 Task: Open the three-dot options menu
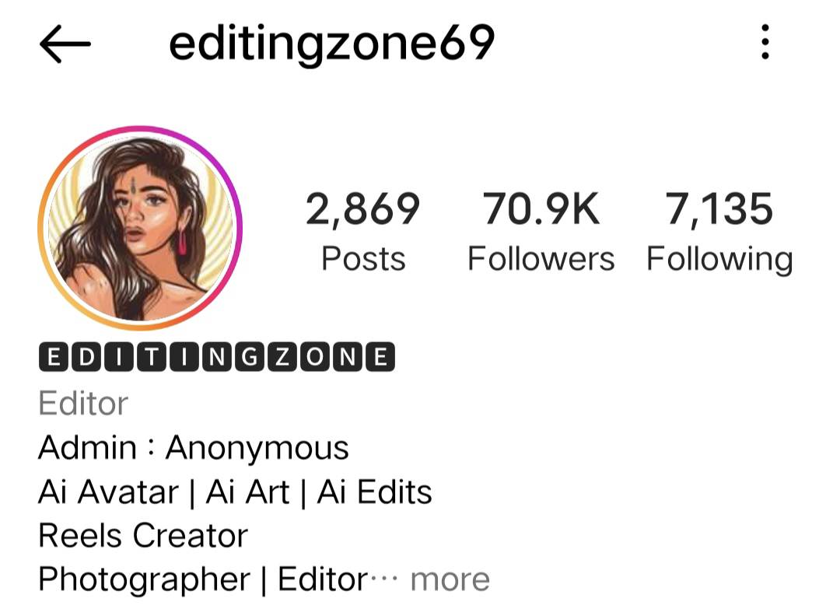765,42
